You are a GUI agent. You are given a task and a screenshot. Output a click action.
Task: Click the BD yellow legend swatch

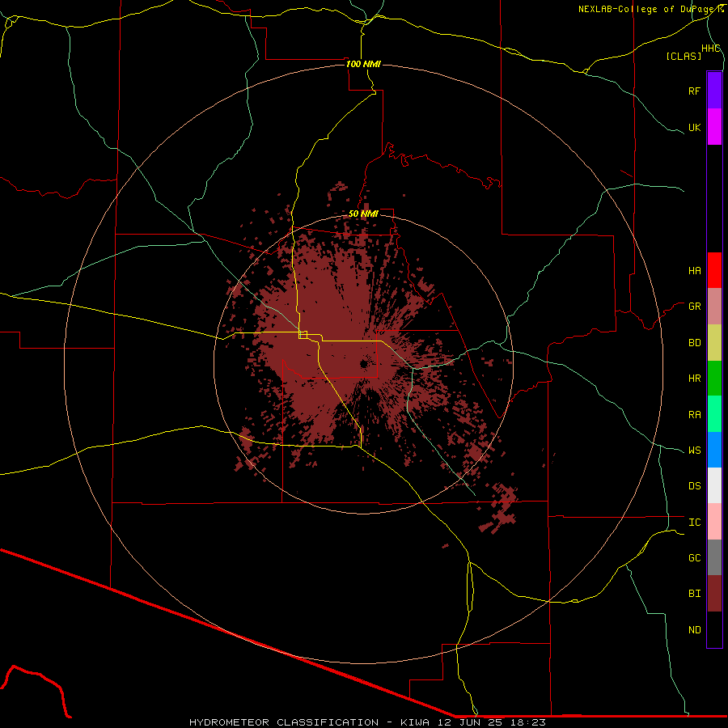pyautogui.click(x=714, y=343)
